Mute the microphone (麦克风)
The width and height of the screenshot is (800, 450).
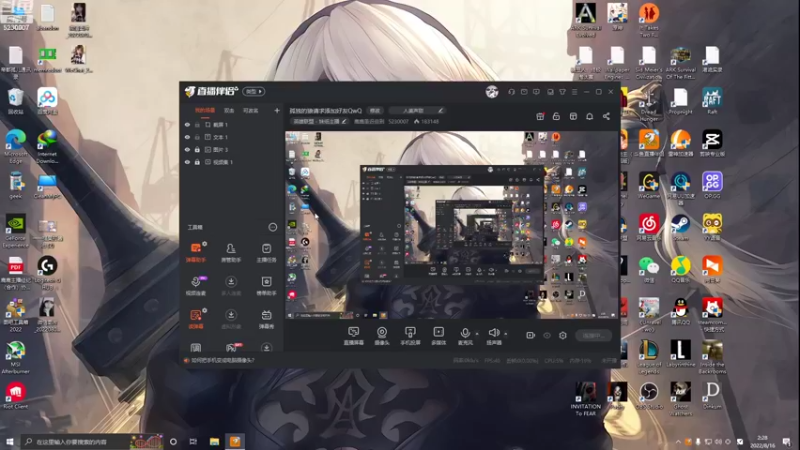465,336
